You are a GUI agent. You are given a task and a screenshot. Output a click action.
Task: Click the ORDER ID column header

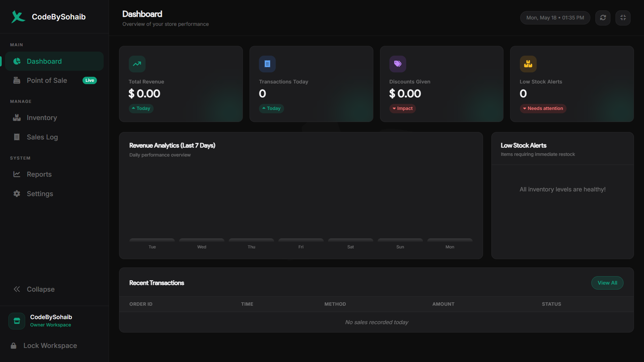pos(141,304)
